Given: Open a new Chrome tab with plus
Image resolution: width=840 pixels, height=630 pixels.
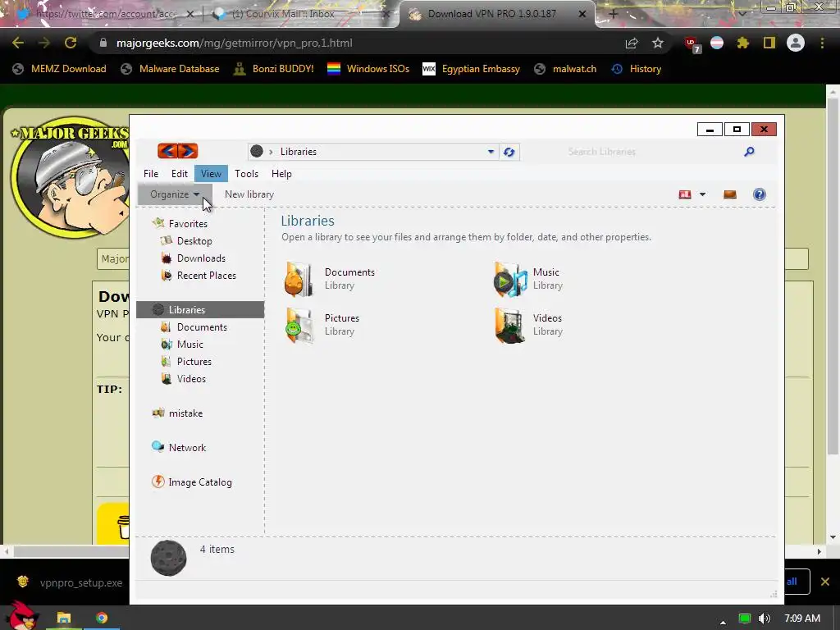Looking at the screenshot, I should click(614, 14).
